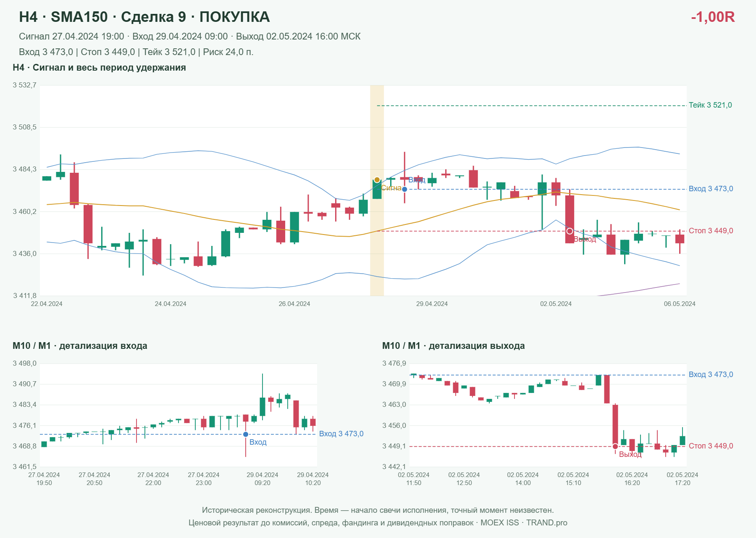Click the '3 508,5' price axis label
Viewport: 756px width, 538px height.
[24, 127]
